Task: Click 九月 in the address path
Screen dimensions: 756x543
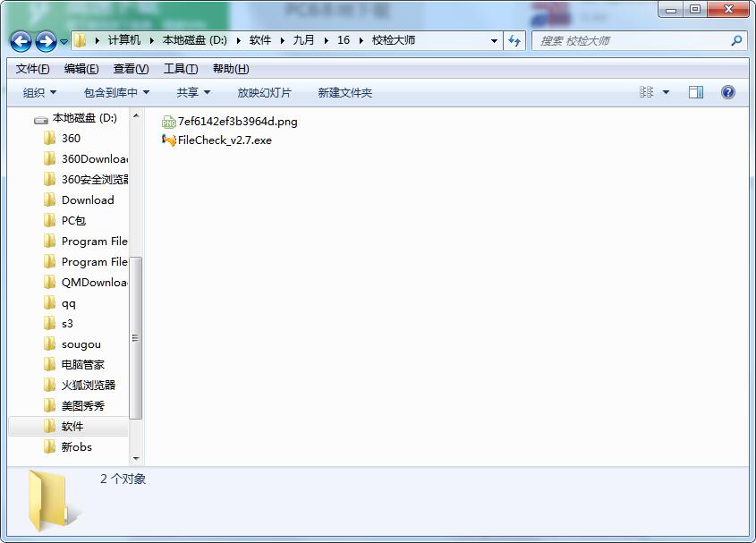Action: pyautogui.click(x=304, y=40)
